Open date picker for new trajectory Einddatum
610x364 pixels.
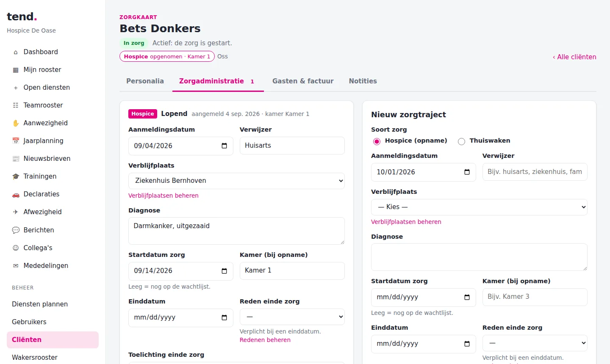pos(467,344)
